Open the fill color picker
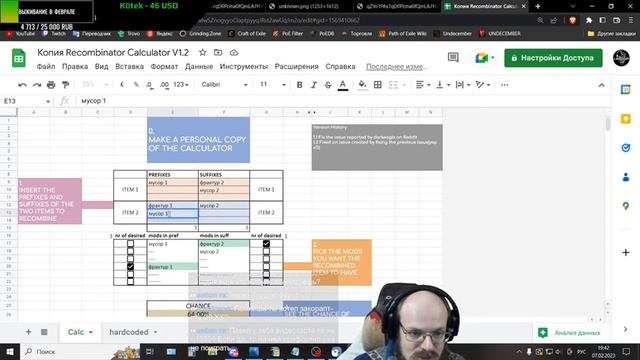 [362, 85]
